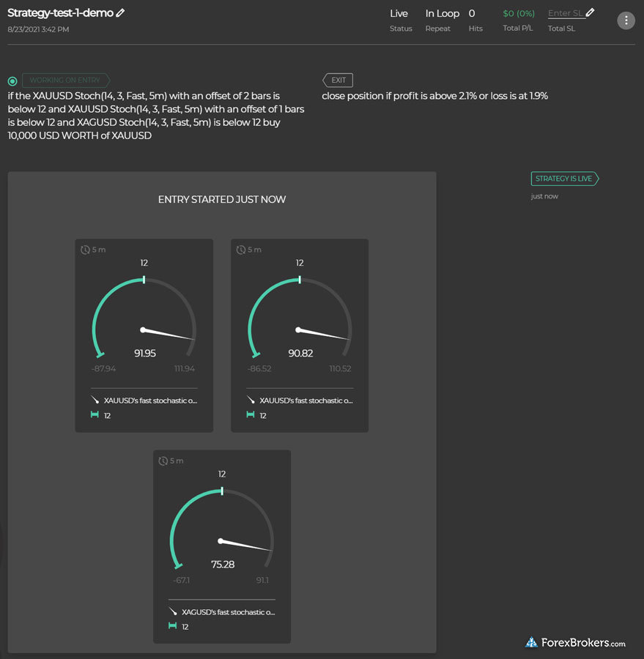Select the Working on Entry tag
644x659 pixels.
[66, 81]
